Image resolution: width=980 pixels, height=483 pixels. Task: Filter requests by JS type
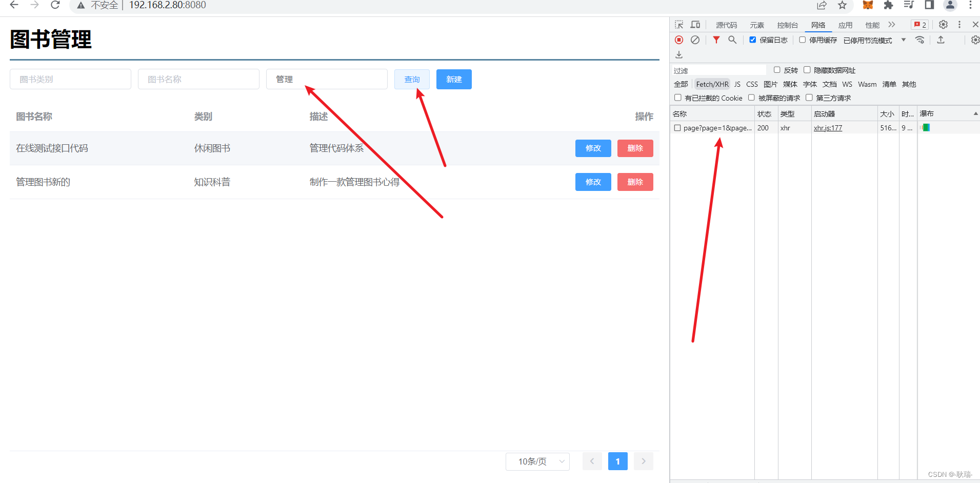click(737, 84)
